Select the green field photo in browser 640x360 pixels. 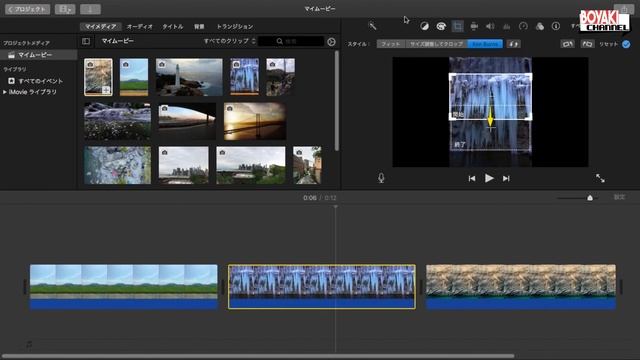click(134, 77)
